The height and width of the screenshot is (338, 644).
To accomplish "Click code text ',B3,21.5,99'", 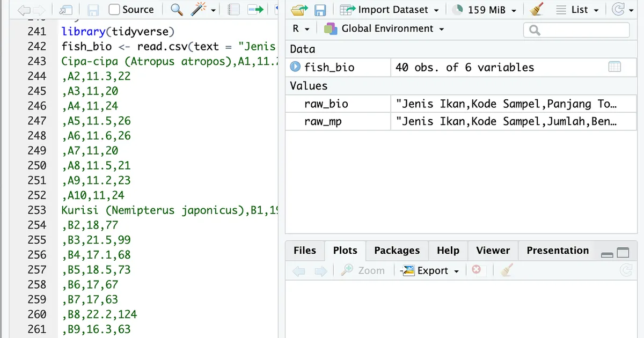I will pyautogui.click(x=96, y=240).
